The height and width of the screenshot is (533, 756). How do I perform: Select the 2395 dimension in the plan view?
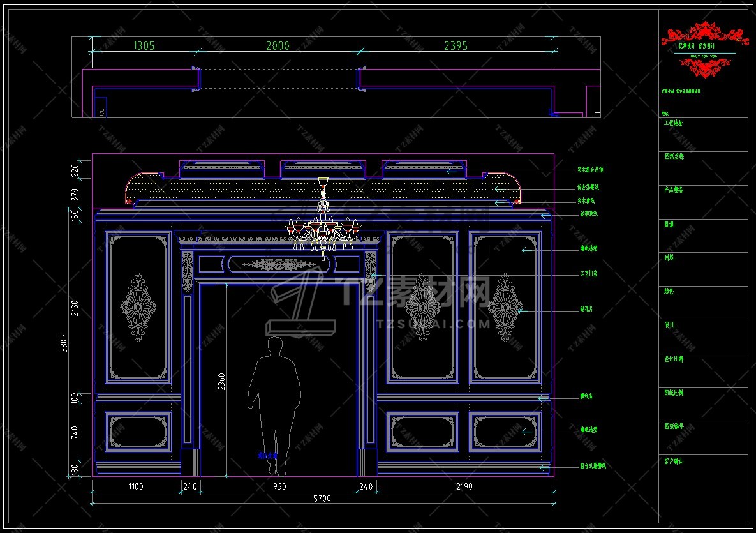pyautogui.click(x=456, y=46)
